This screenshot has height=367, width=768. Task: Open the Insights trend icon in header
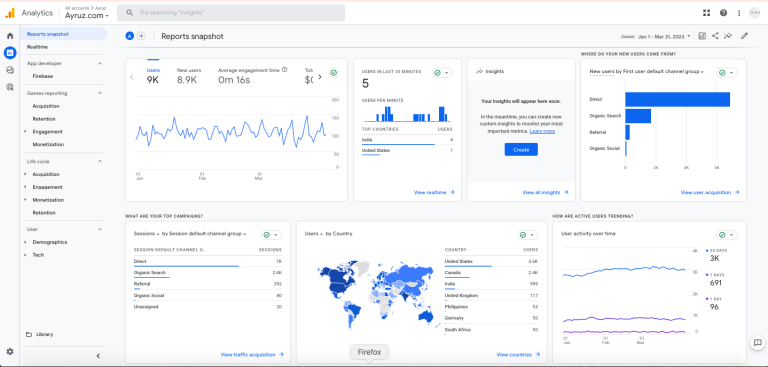click(728, 36)
